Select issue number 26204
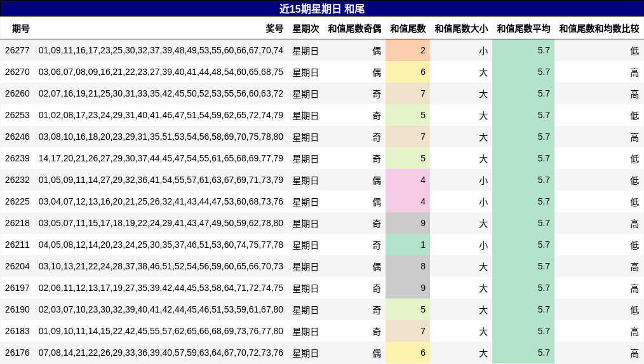The height and width of the screenshot is (364, 644). click(x=17, y=267)
